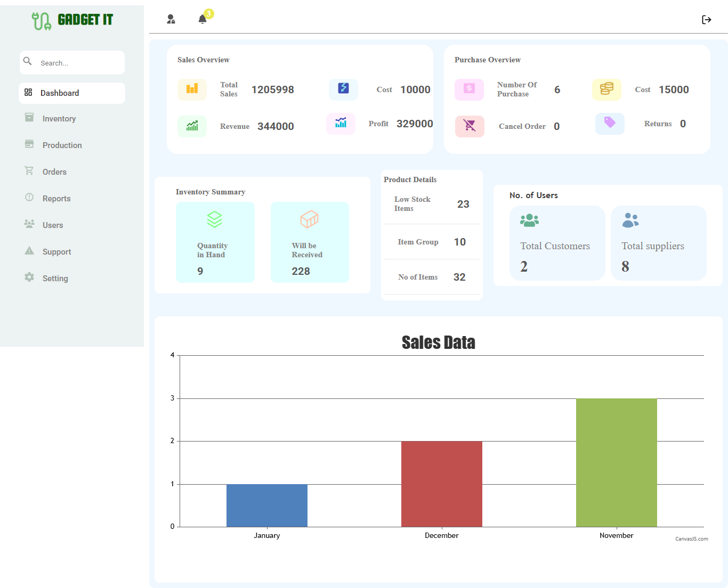Viewport: 728px width, 588px height.
Task: Click the Will be Received box icon
Action: click(310, 219)
